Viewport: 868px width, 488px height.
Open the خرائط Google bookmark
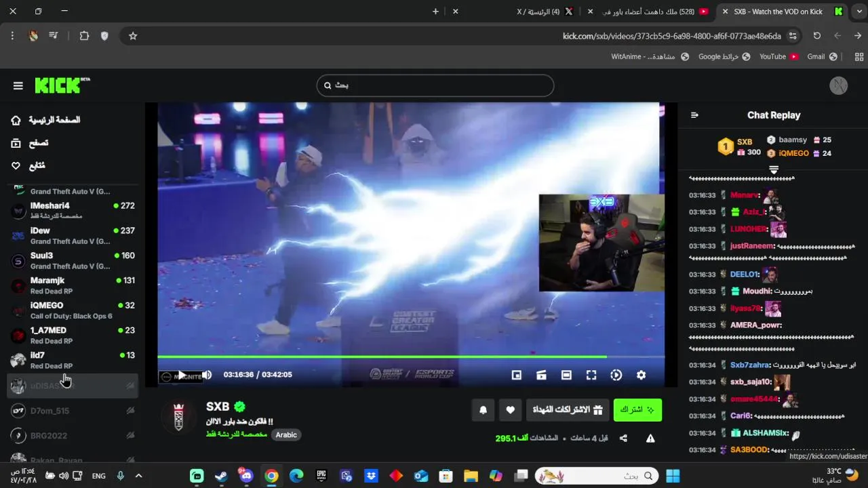(x=724, y=57)
